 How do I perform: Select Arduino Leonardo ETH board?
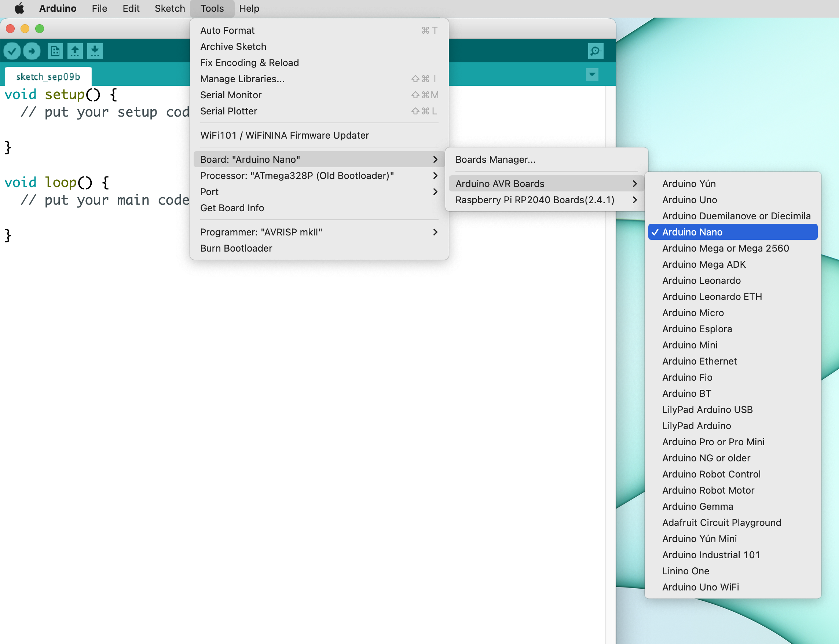733,296
